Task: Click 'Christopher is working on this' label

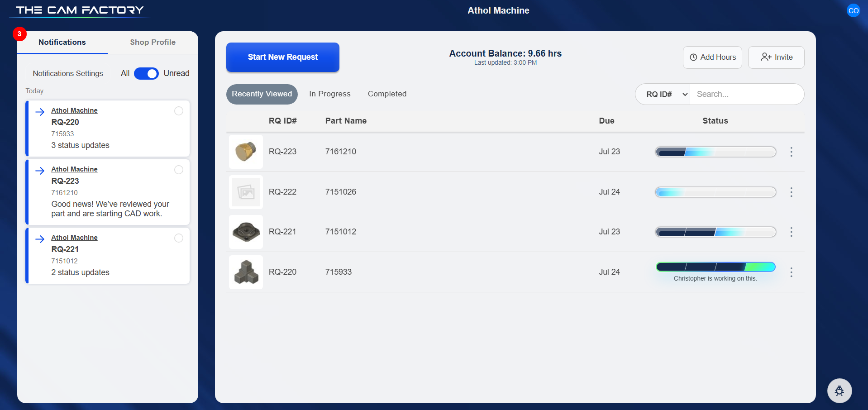Action: [x=715, y=278]
